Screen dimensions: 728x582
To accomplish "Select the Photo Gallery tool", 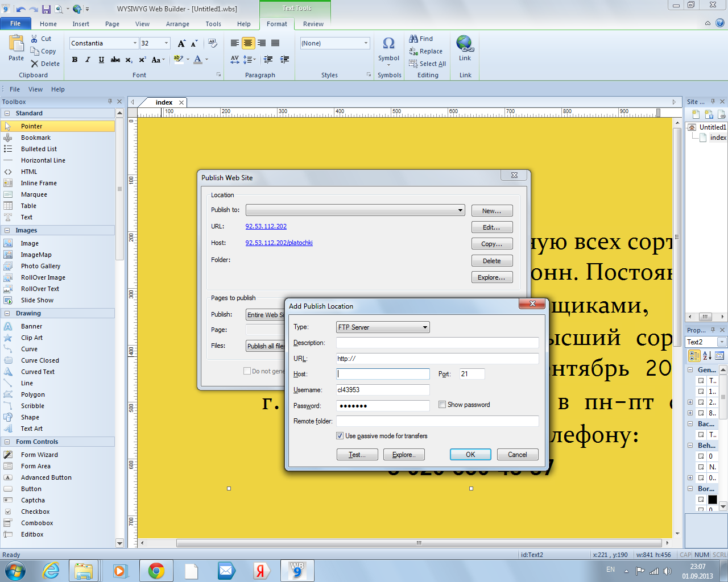I will pyautogui.click(x=40, y=266).
